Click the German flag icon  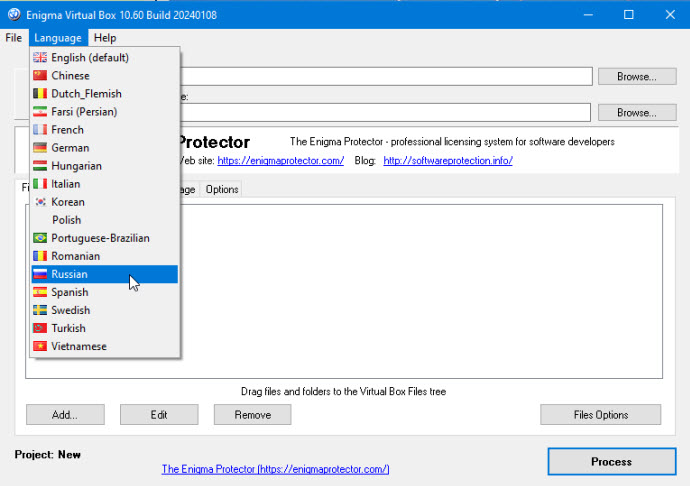click(x=40, y=148)
